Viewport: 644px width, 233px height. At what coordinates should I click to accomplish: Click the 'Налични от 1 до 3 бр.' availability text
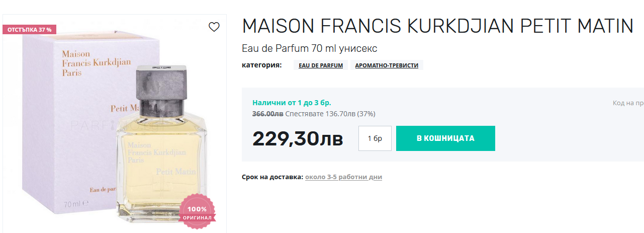click(x=292, y=103)
